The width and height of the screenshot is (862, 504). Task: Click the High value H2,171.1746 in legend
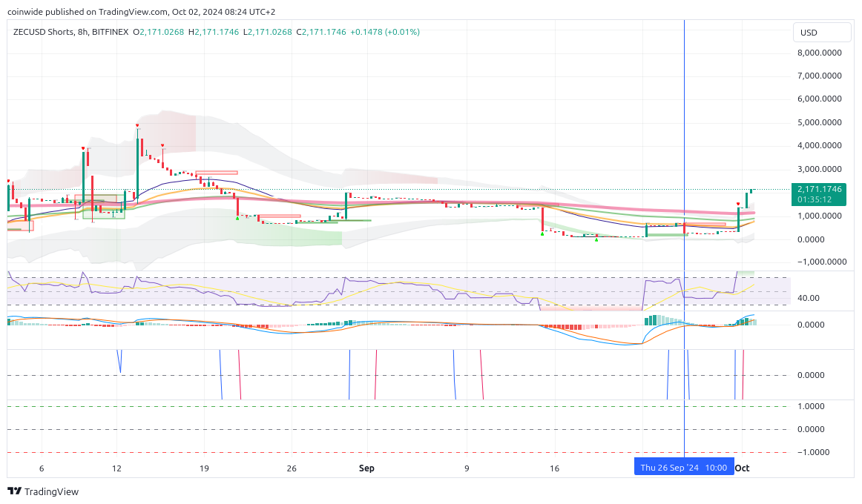click(214, 32)
